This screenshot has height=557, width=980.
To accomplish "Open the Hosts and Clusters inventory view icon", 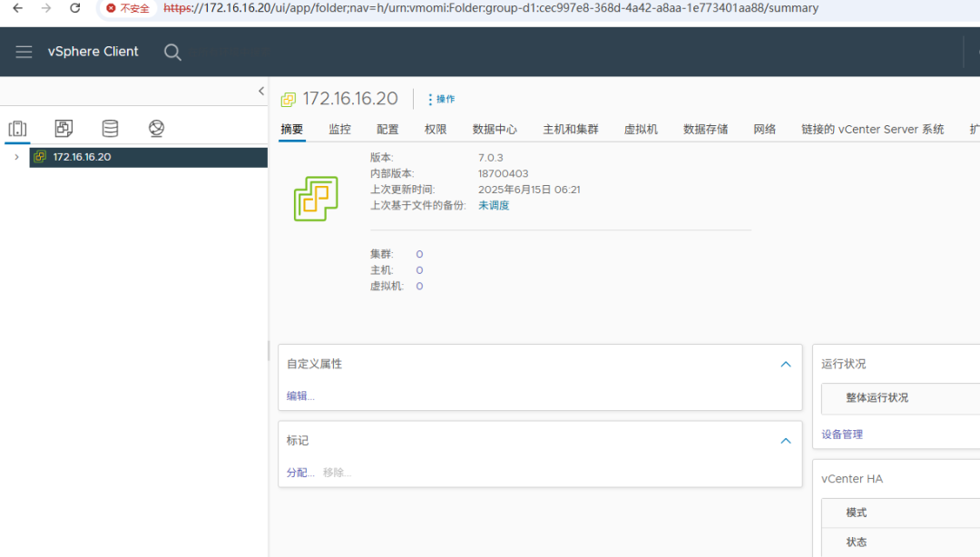I will point(17,129).
